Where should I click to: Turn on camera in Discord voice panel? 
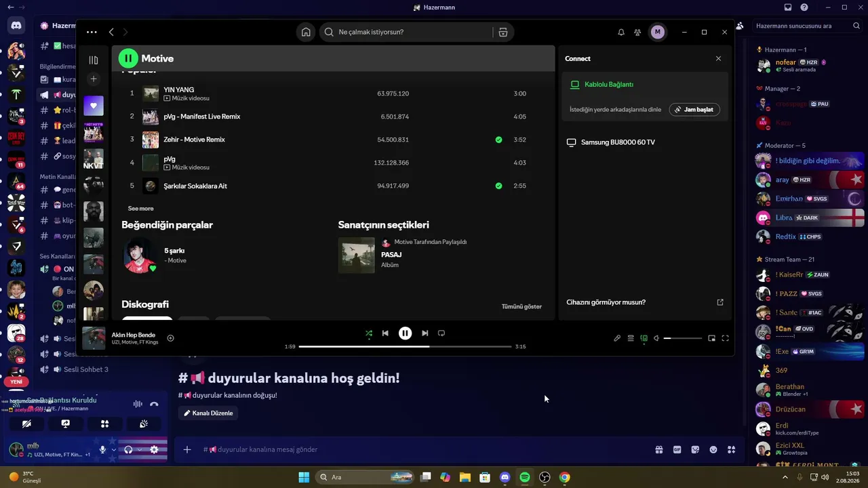pyautogui.click(x=26, y=424)
